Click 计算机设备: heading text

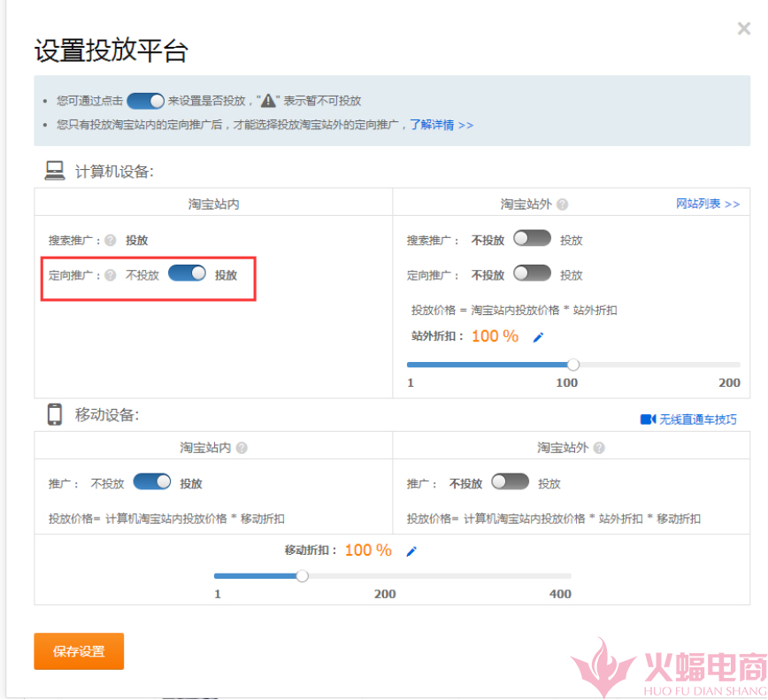(114, 172)
